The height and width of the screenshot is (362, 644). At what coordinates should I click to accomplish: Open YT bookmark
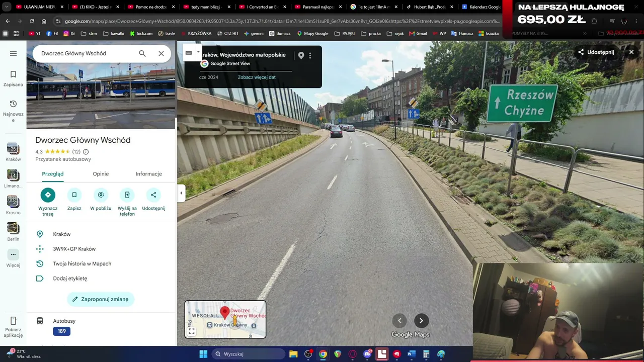point(35,34)
